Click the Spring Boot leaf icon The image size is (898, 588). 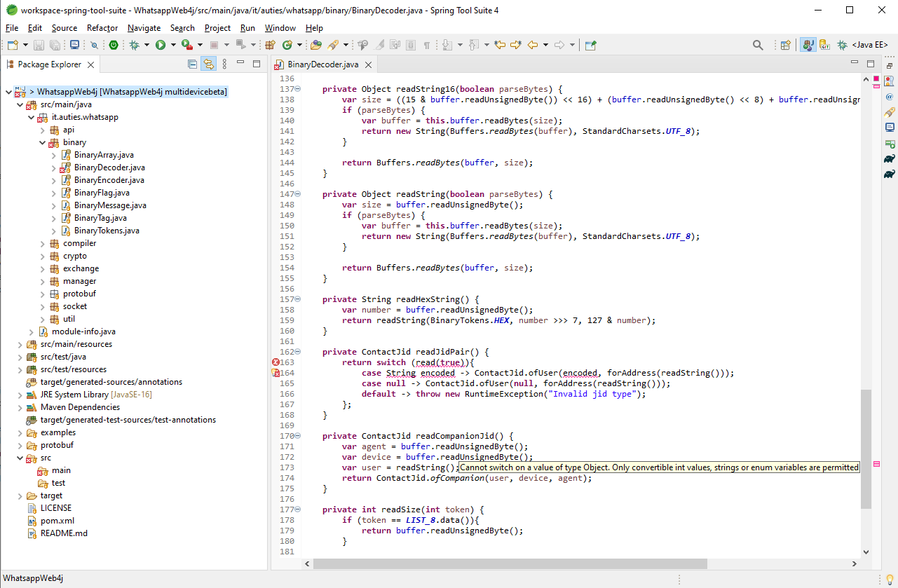(114, 44)
